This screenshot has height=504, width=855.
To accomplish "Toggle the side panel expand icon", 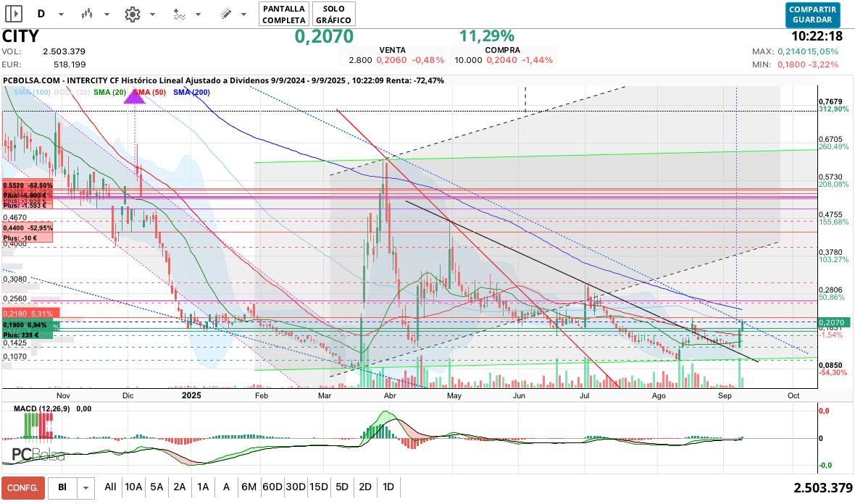I will click(x=14, y=14).
